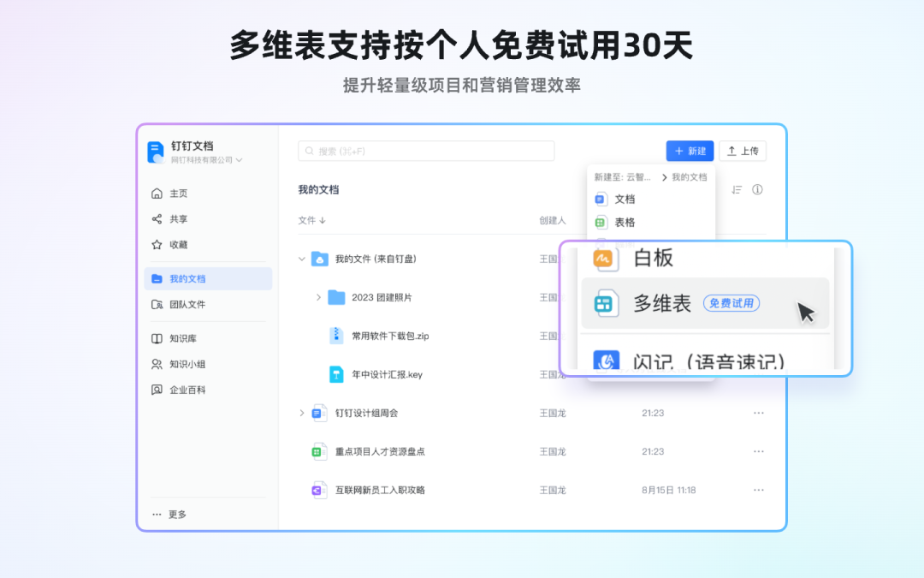This screenshot has height=578, width=924.
Task: Open the 共享 shared section
Action: [178, 219]
